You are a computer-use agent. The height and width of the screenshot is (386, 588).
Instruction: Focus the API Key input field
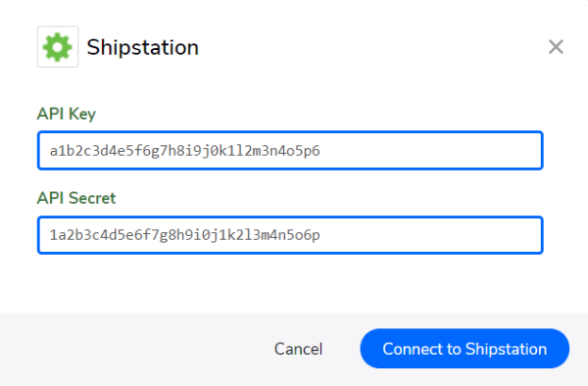(290, 150)
